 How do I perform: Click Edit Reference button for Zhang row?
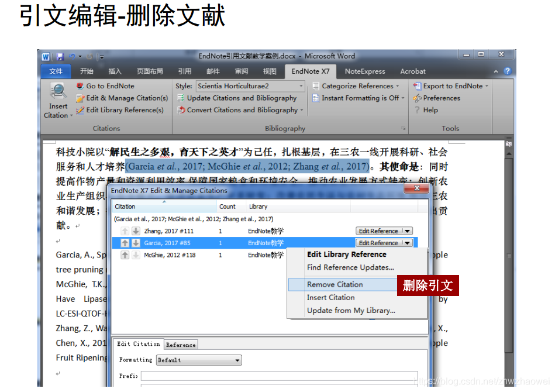378,231
